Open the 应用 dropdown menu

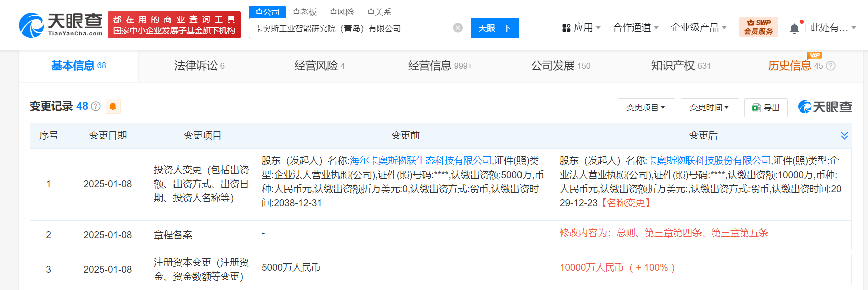(581, 28)
